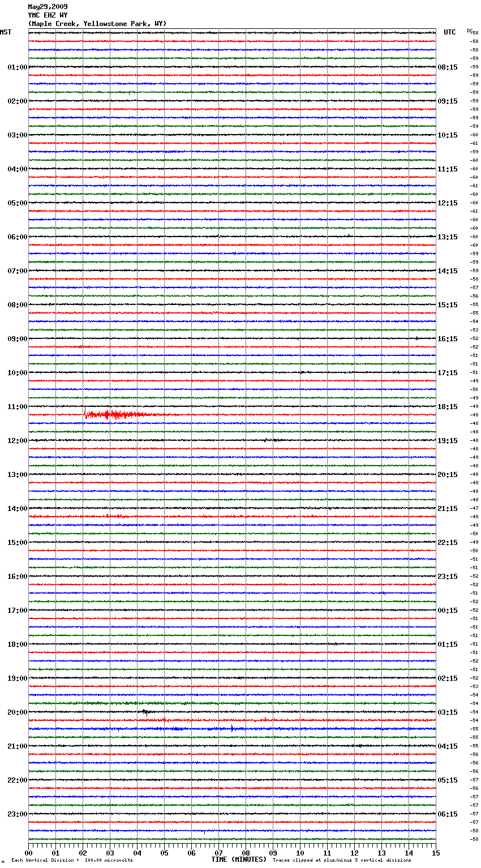Click the MST column header

tap(6, 32)
